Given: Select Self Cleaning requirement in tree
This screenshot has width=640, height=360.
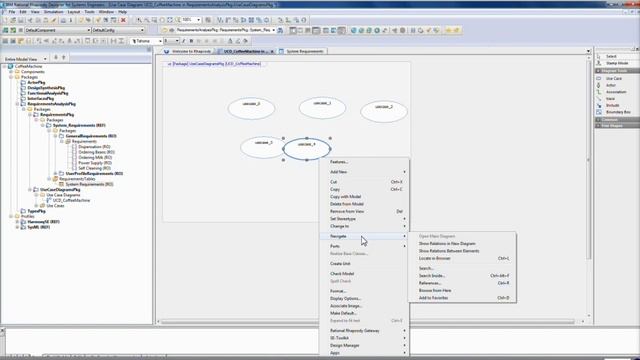Looking at the screenshot, I should (94, 168).
